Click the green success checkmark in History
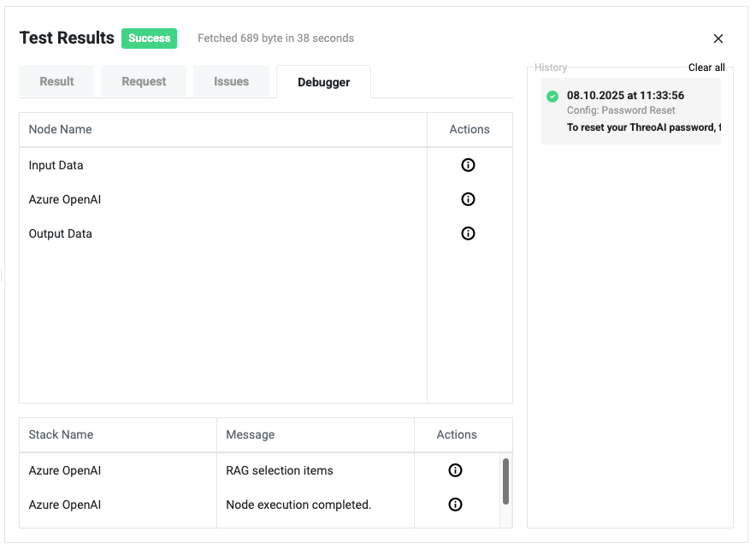The height and width of the screenshot is (549, 756). click(552, 95)
